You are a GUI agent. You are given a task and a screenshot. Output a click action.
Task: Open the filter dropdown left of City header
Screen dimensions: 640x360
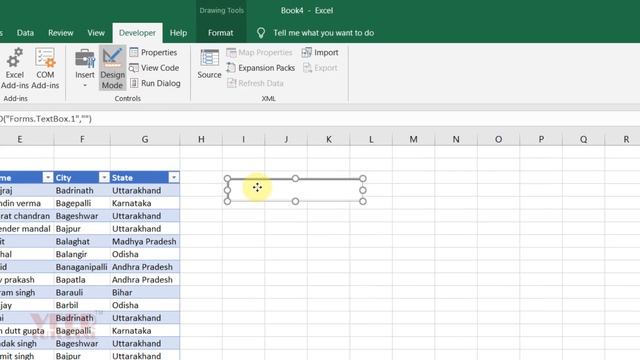pyautogui.click(x=48, y=178)
